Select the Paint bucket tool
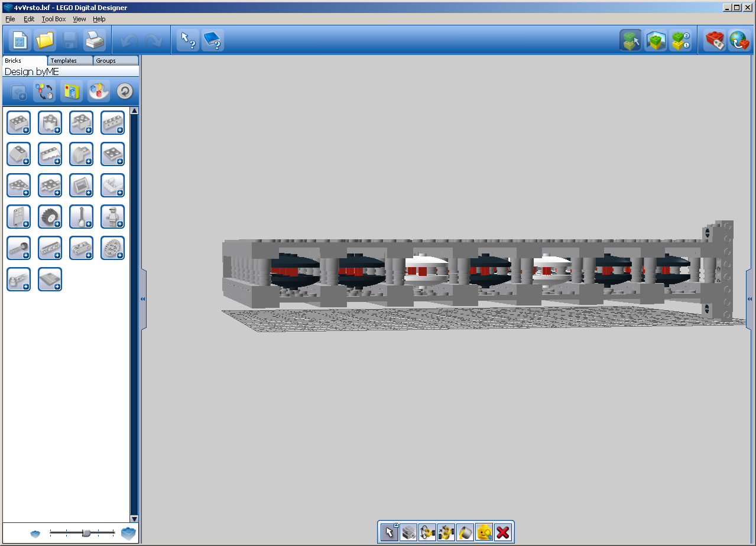Viewport: 756px width, 546px height. tap(465, 532)
